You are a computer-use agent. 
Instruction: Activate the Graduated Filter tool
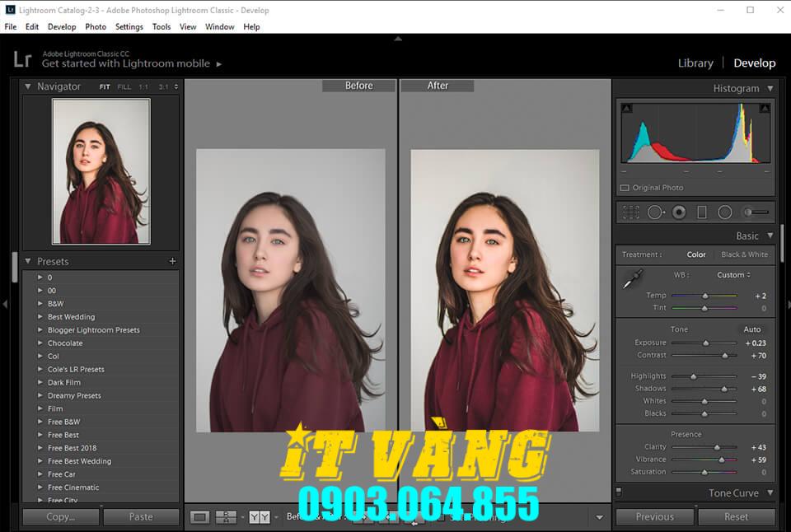pos(702,212)
